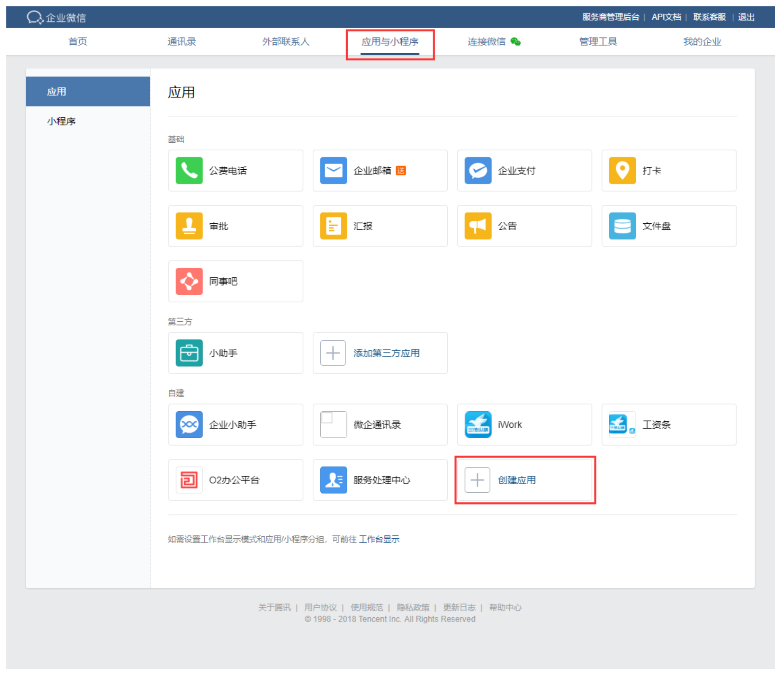Click the 微企通讯录 blank thumbnail

coord(333,424)
